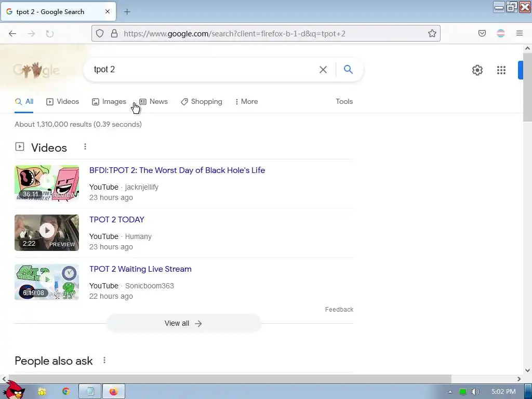Click the People also ask heading
The image size is (532, 399).
coord(54,361)
